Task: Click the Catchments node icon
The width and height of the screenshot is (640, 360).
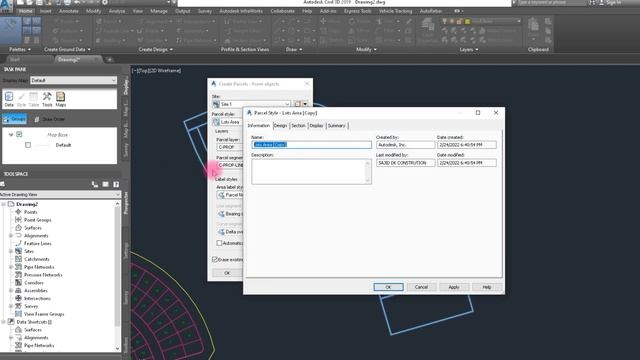Action: coord(18,259)
